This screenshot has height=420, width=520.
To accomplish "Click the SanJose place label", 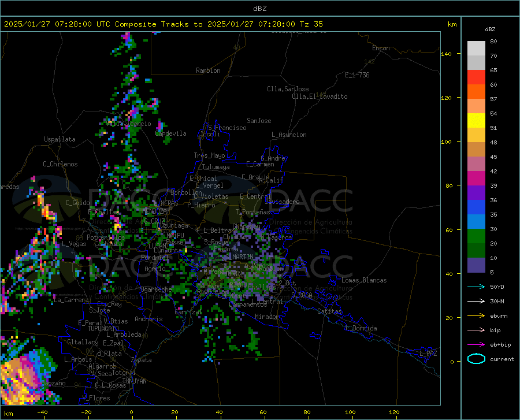I will (259, 121).
